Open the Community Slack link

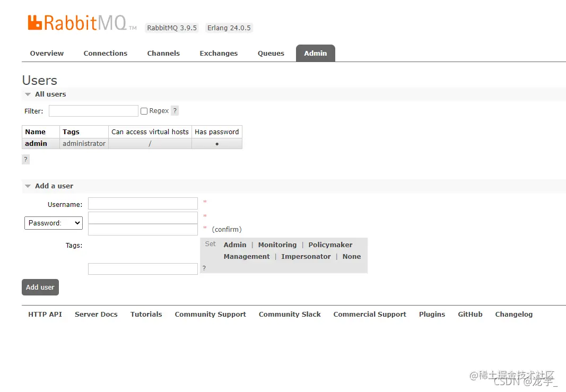(x=290, y=315)
